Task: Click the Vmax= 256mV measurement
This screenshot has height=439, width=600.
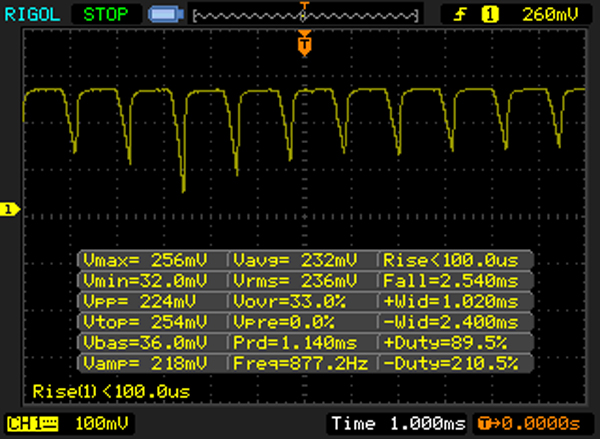Action: pyautogui.click(x=145, y=260)
